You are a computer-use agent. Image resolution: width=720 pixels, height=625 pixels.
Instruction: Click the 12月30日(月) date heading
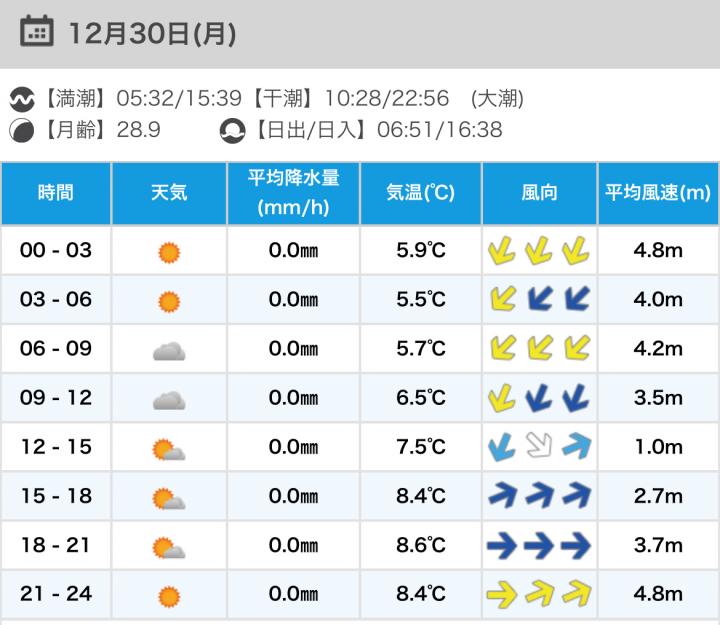152,34
